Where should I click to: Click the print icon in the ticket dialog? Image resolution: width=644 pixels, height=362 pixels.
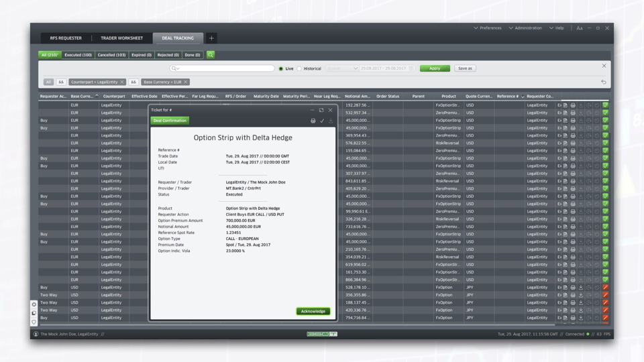coord(313,121)
